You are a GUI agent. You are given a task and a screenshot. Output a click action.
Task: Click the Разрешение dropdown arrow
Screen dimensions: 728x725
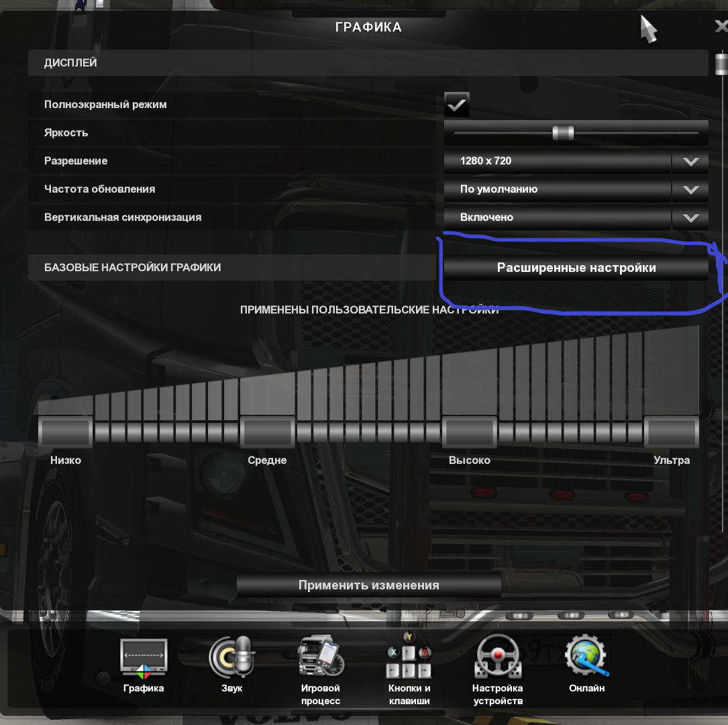(x=691, y=162)
